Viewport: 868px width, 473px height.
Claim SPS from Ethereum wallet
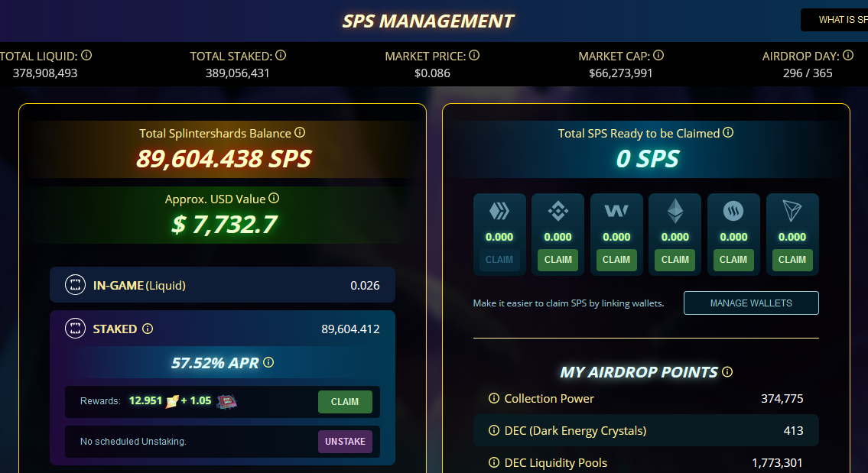coord(675,260)
